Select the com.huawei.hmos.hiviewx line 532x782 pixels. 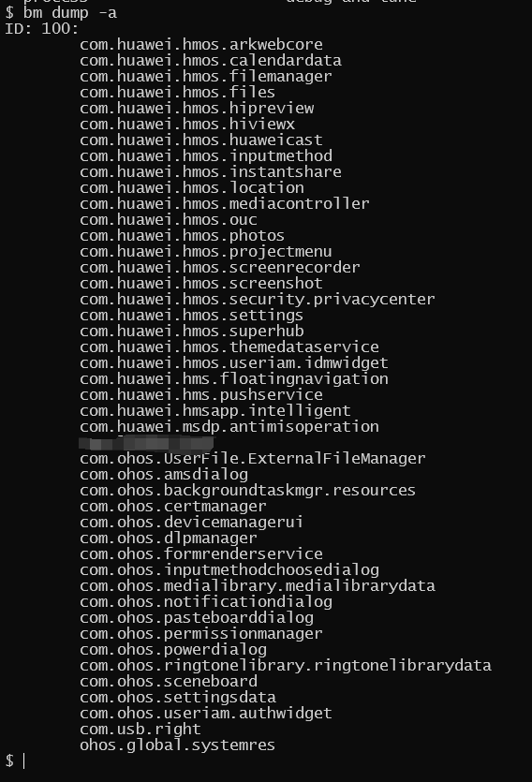(x=187, y=125)
